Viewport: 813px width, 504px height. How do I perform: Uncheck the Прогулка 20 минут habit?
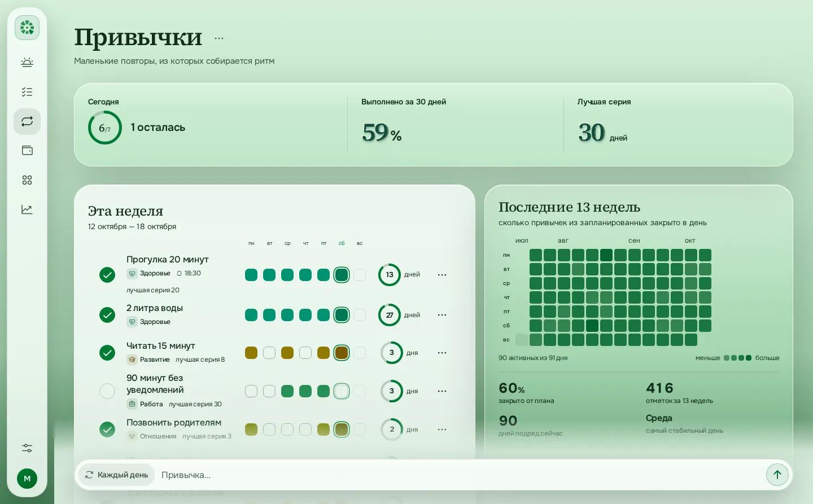pyautogui.click(x=107, y=275)
